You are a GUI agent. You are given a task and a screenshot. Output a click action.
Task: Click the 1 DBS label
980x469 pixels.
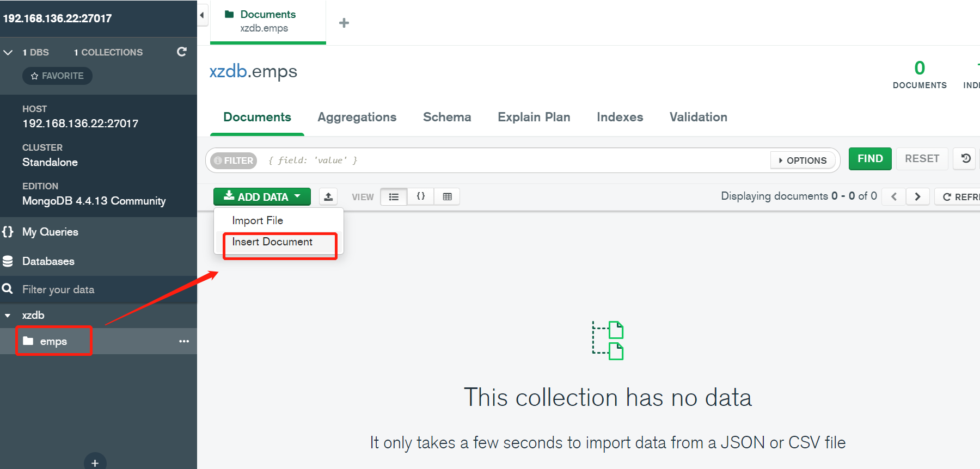pos(35,52)
